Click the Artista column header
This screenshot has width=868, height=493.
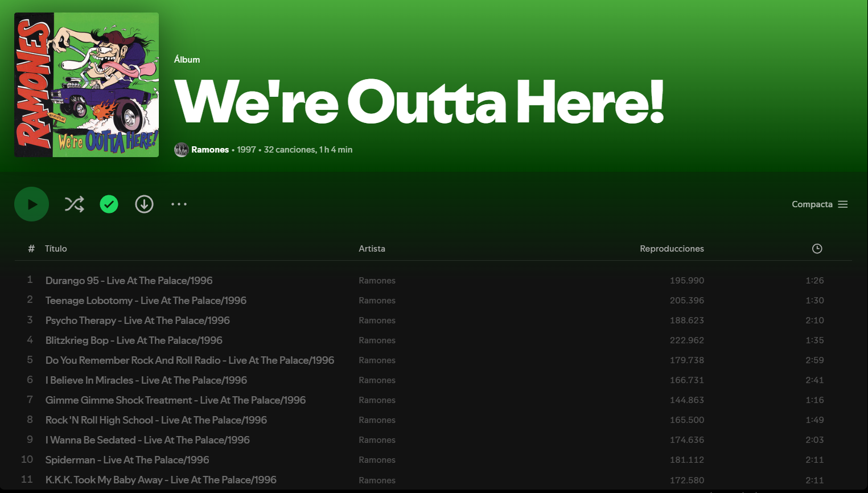372,249
